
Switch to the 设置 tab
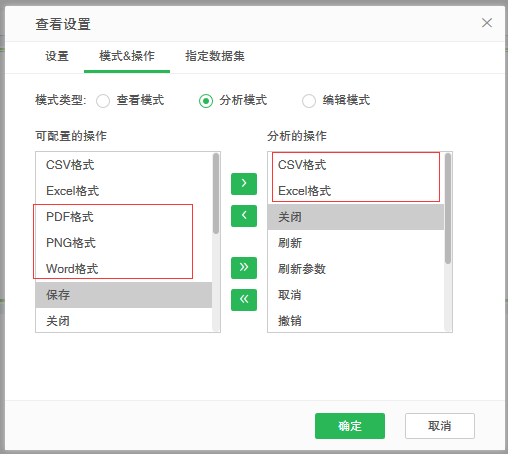coord(57,56)
